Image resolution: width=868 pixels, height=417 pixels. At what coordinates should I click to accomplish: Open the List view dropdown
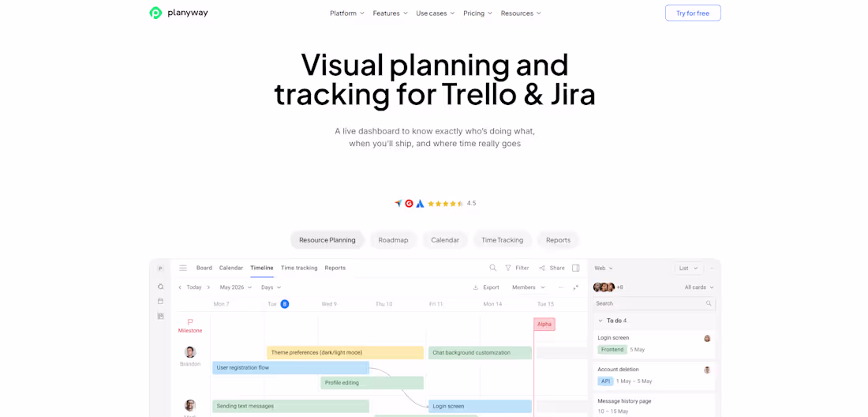tap(689, 268)
